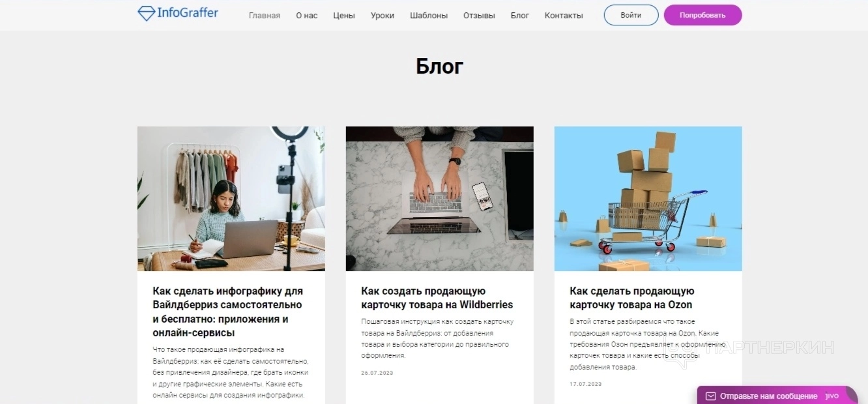The image size is (868, 404).
Task: Go to the Контакты page
Action: point(564,16)
